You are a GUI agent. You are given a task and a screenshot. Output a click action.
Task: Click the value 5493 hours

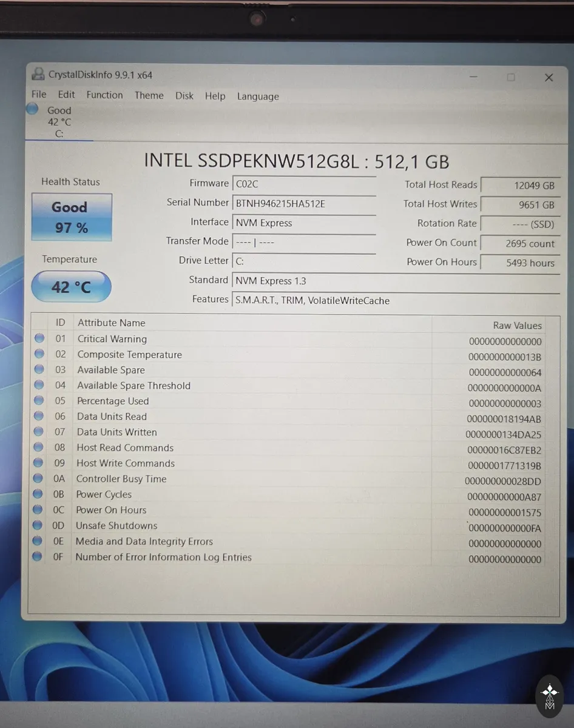(x=520, y=263)
